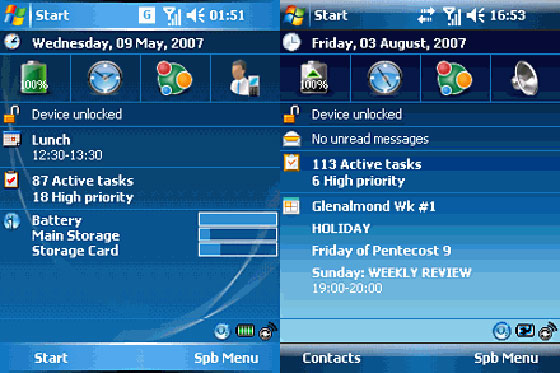The image size is (560, 373).
Task: Open '6 High priority' tasks line
Action: coord(358,181)
